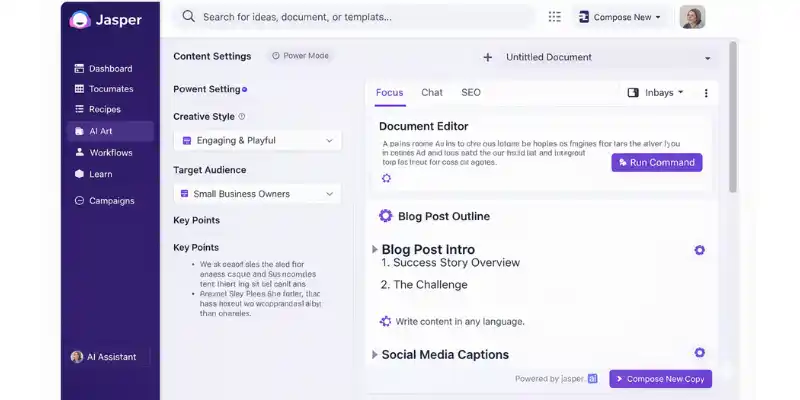Click the Powent Setting indicator dot
Viewport: 800px width, 400px height.
pos(244,89)
